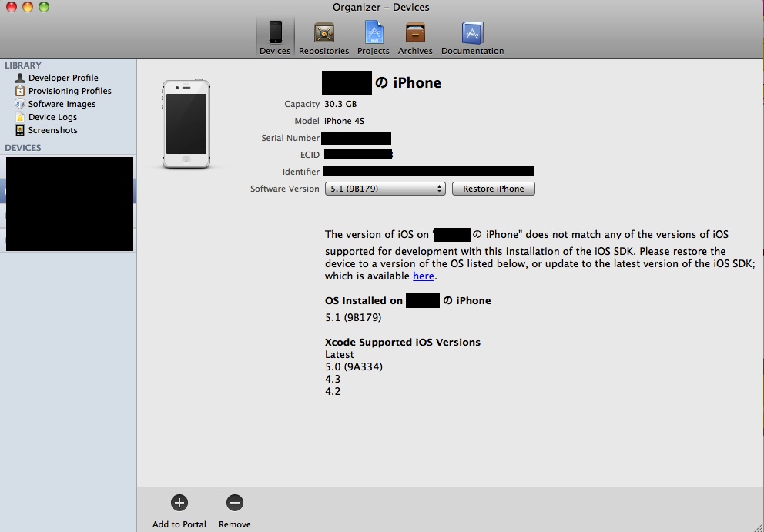Select the redacted device in Devices list

69,192
